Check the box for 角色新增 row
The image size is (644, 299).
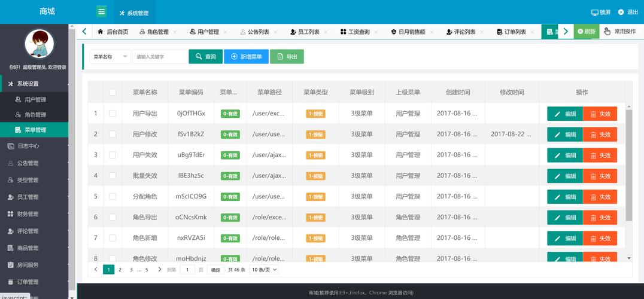tap(113, 238)
